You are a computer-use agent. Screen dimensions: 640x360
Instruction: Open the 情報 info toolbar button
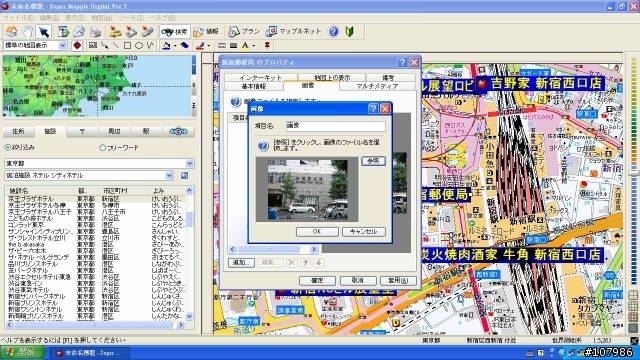tap(206, 31)
